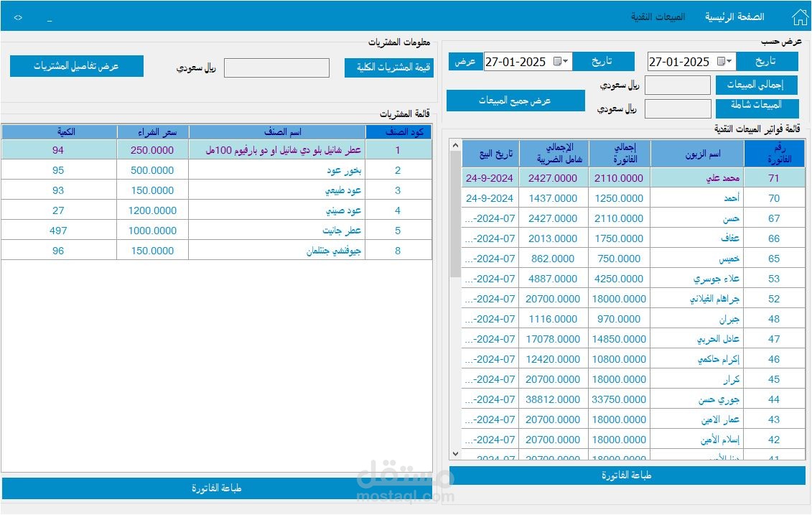Select invoice number 71 cell
This screenshot has height=515, width=812.
point(775,178)
